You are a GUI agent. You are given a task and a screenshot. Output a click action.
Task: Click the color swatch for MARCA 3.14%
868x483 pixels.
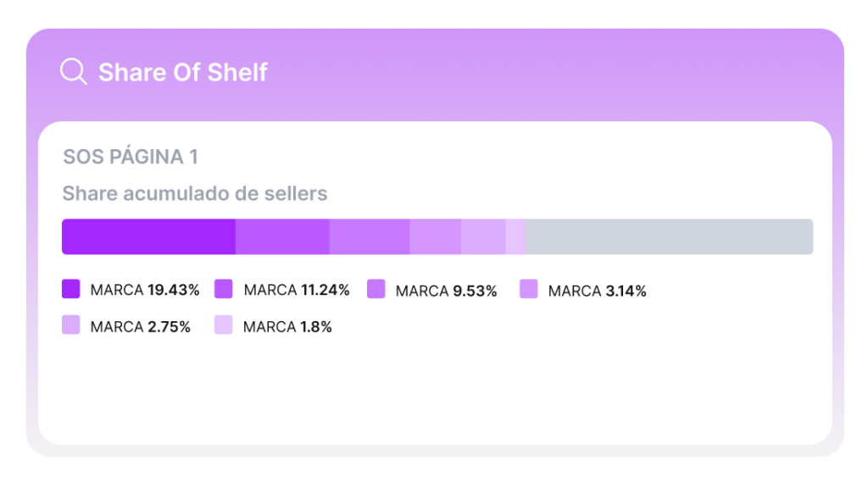click(x=529, y=289)
